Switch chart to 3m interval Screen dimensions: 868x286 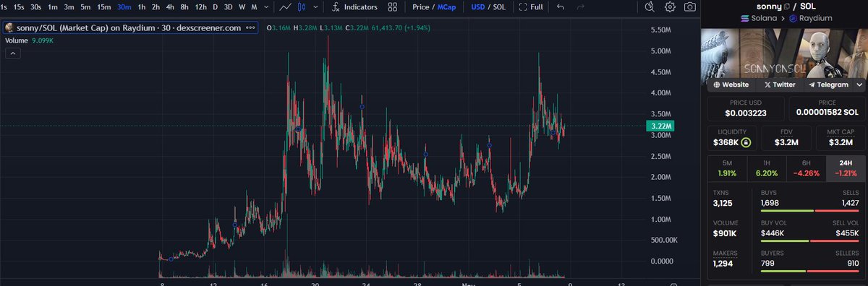(x=69, y=6)
